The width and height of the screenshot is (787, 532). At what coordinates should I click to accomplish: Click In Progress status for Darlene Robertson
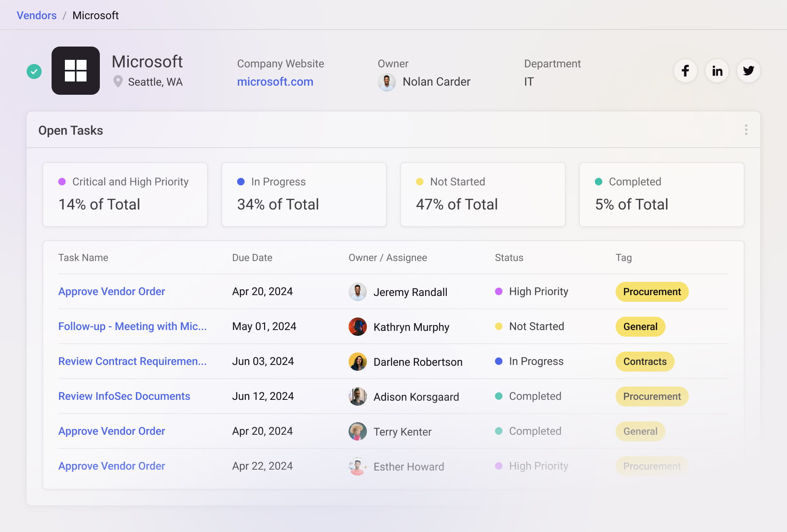click(529, 361)
